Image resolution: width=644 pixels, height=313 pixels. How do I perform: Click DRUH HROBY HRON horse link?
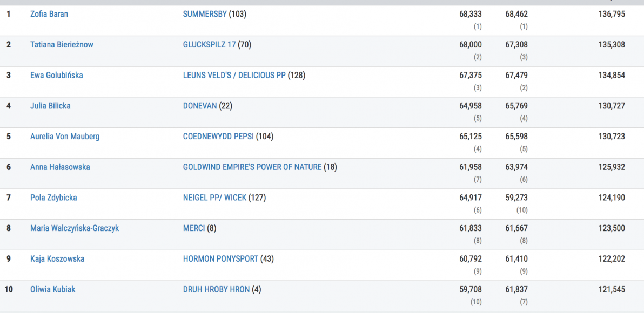tap(216, 290)
